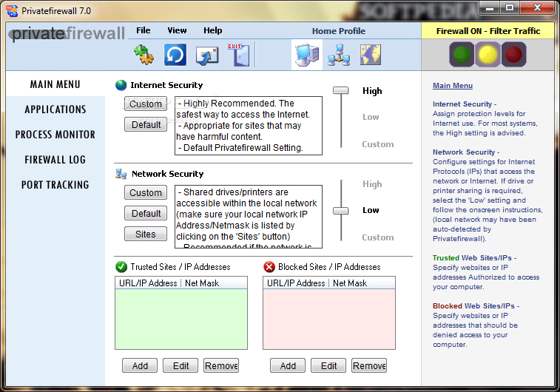
Task: Click the 'Network Security -' help heading
Action: 466,152
